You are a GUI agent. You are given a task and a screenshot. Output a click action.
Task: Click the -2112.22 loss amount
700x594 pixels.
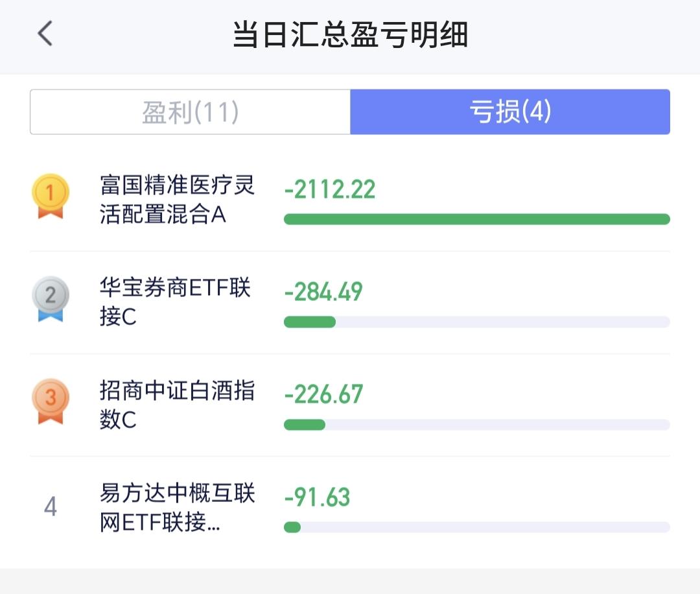pos(330,189)
